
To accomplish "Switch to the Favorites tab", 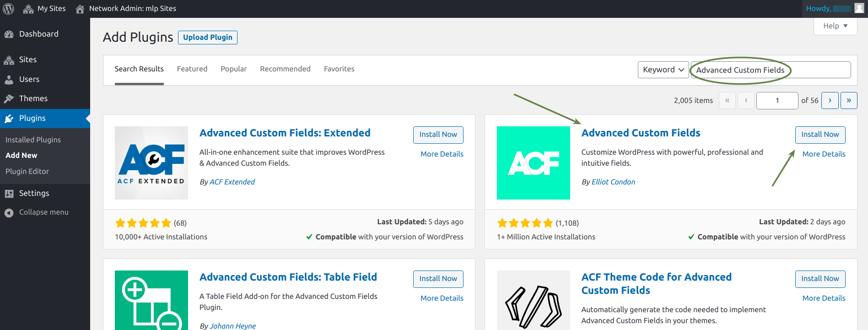I will tap(339, 69).
